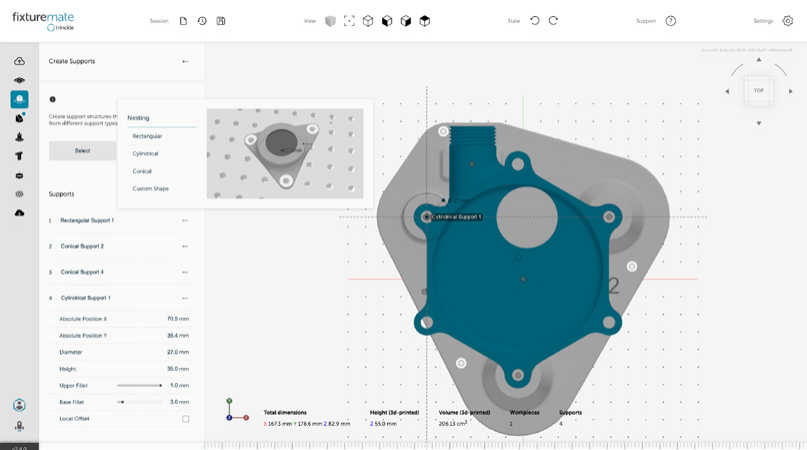The image size is (807, 450).
Task: Adjust the Base Fillet slider
Action: [122, 402]
